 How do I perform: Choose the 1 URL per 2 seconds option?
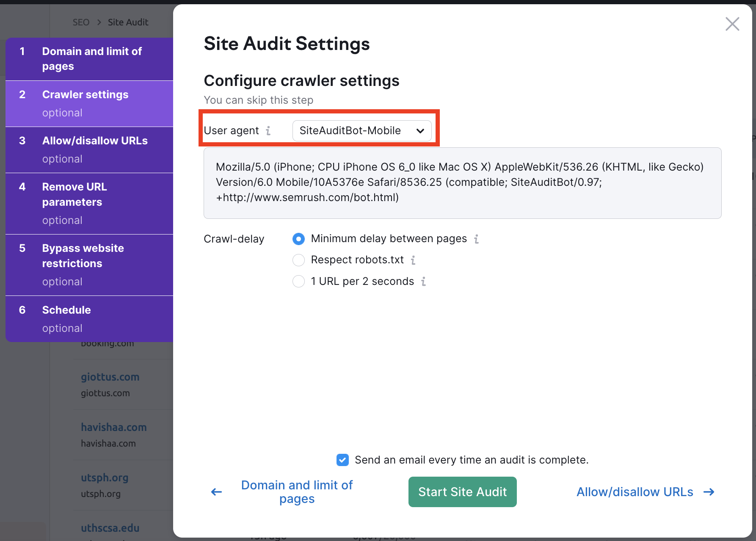298,282
